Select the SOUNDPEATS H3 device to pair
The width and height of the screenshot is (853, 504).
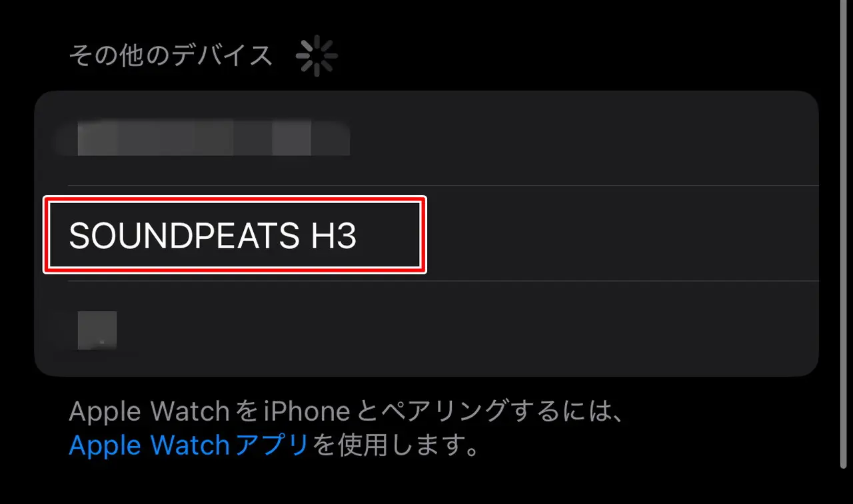[426, 234]
